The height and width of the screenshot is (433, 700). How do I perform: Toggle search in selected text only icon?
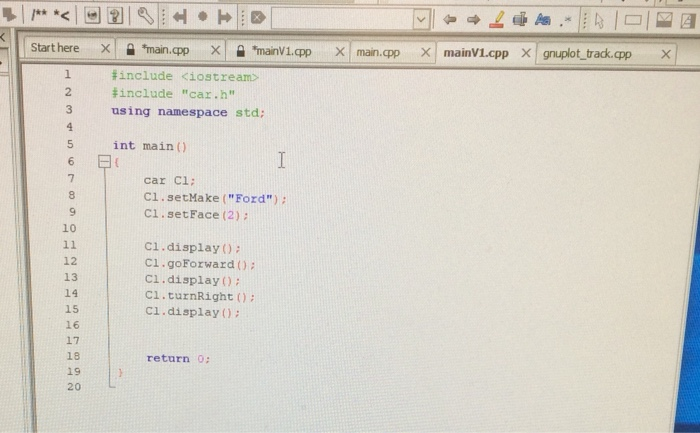pos(520,20)
